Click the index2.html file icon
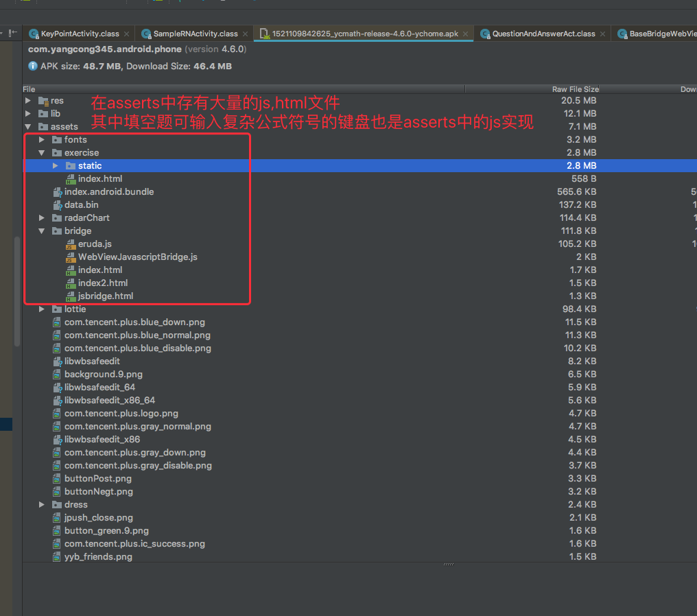This screenshot has height=616, width=697. click(x=71, y=283)
